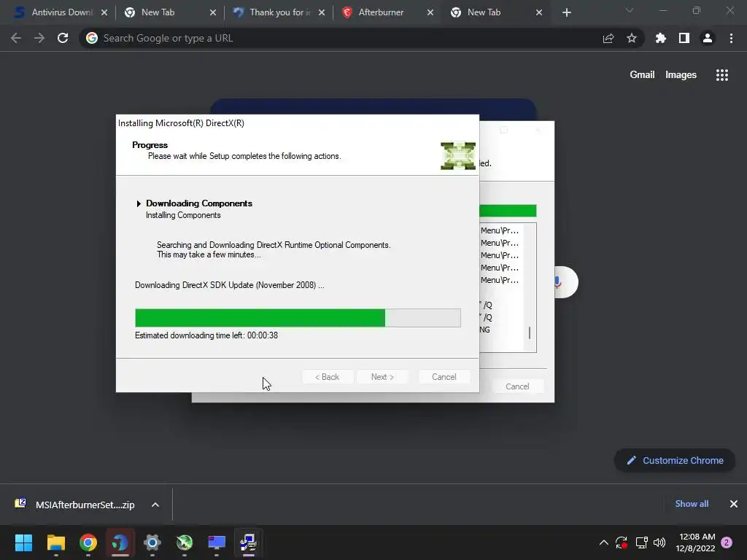Click the background installer's green progress bar
The height and width of the screenshot is (560, 747).
[x=508, y=211]
